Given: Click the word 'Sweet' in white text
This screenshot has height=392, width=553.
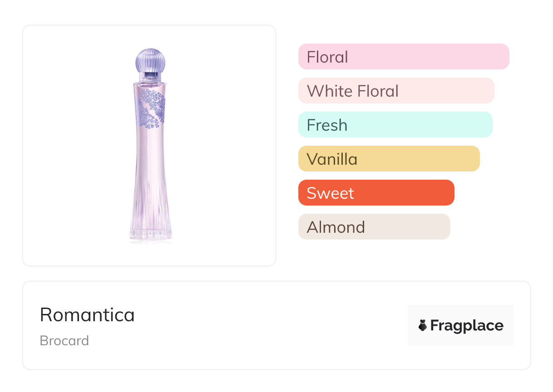Looking at the screenshot, I should 330,193.
